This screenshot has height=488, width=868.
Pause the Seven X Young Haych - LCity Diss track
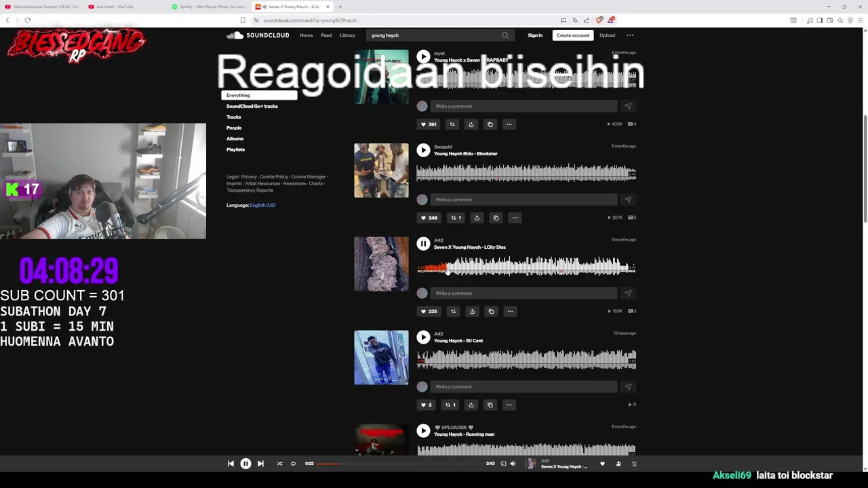[x=423, y=244]
